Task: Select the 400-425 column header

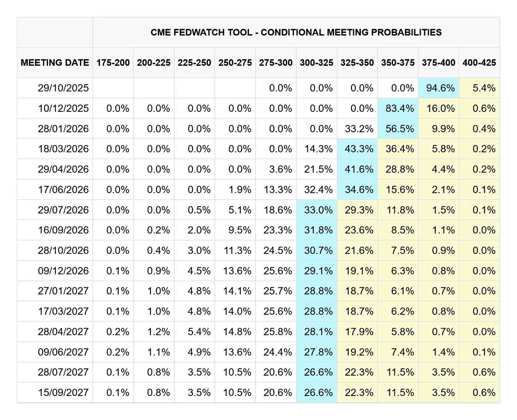Action: (479, 63)
